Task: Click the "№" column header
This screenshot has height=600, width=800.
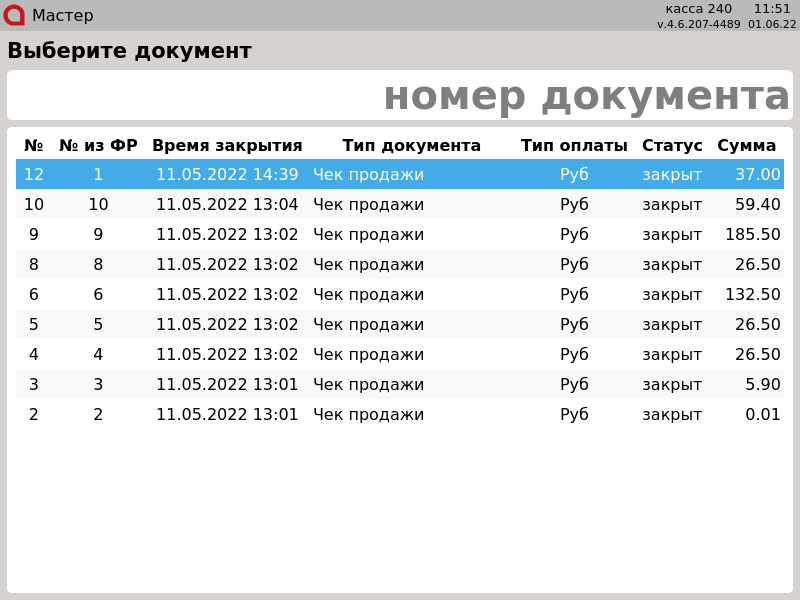Action: point(34,146)
